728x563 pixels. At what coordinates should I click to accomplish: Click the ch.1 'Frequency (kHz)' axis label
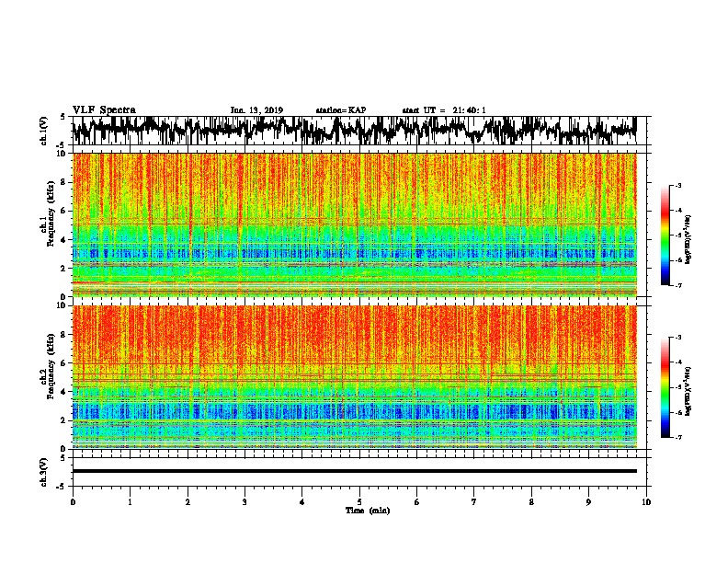pos(51,214)
